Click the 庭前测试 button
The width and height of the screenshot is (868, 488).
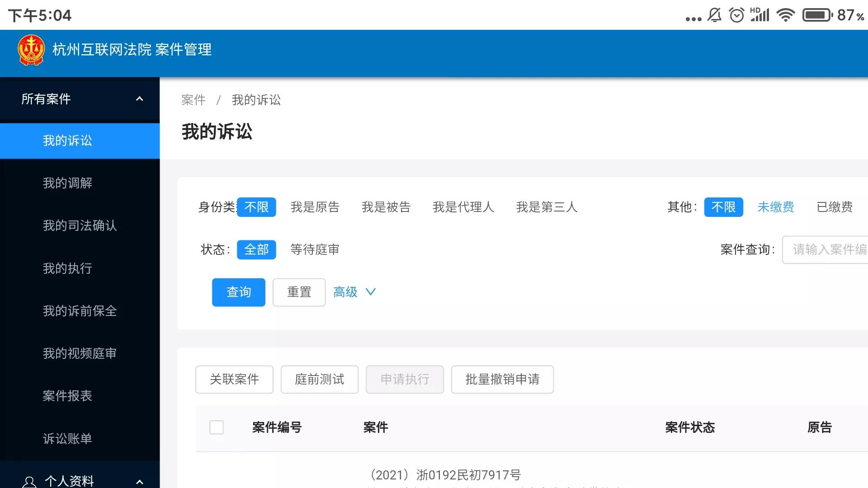[x=320, y=380]
